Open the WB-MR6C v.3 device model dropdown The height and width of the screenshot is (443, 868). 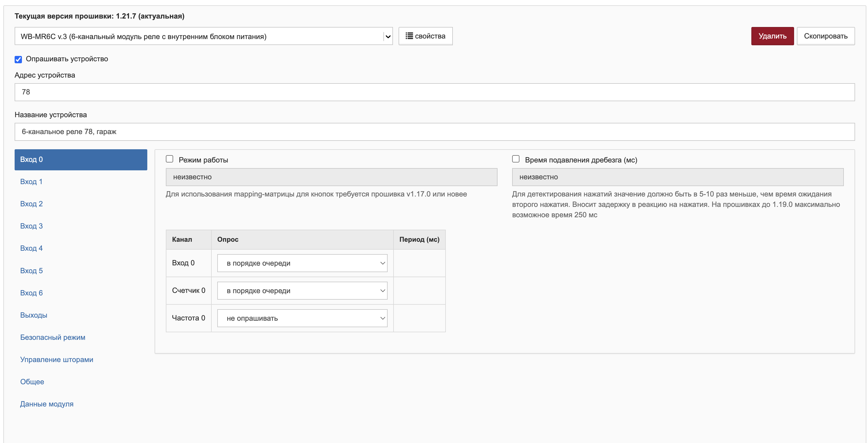tap(204, 36)
